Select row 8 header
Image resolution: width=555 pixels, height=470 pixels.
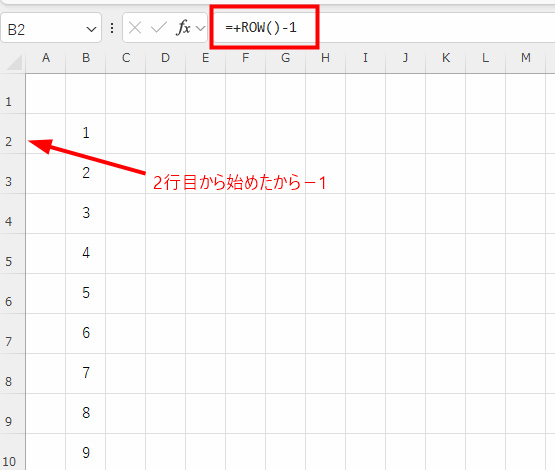(x=12, y=374)
